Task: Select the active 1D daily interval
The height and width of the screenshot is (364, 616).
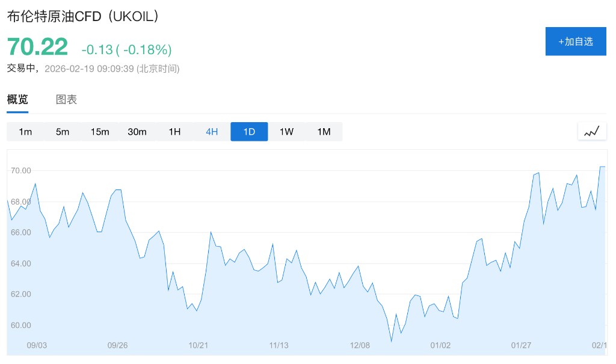Action: [x=249, y=132]
